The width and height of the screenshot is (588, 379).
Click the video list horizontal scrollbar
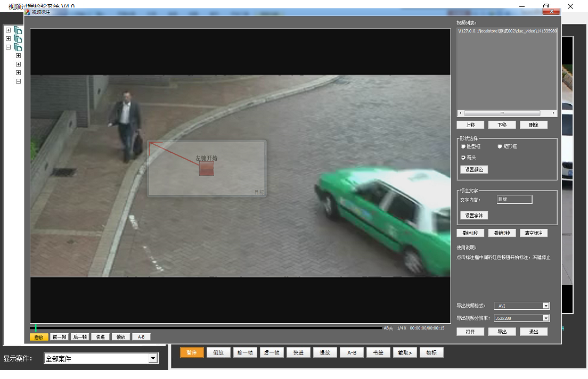coord(502,113)
